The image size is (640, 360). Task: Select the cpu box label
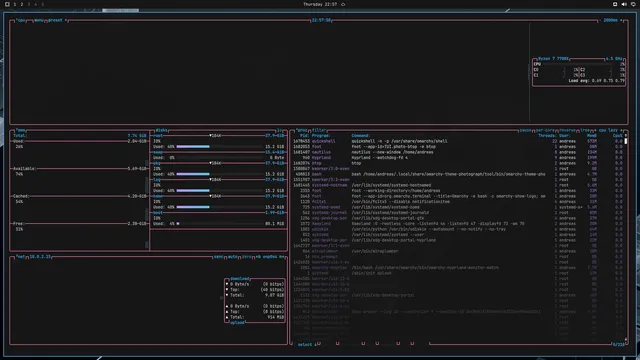click(21, 20)
